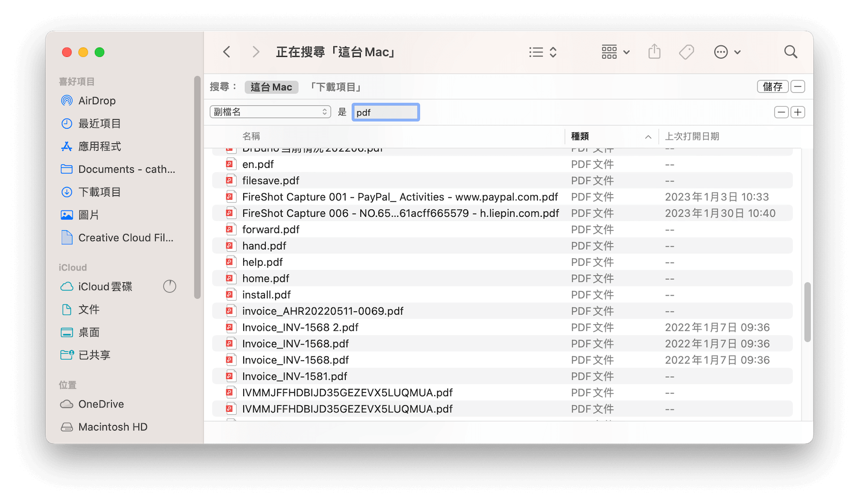Select FireShot Capture 006 liepin pdf

point(502,213)
